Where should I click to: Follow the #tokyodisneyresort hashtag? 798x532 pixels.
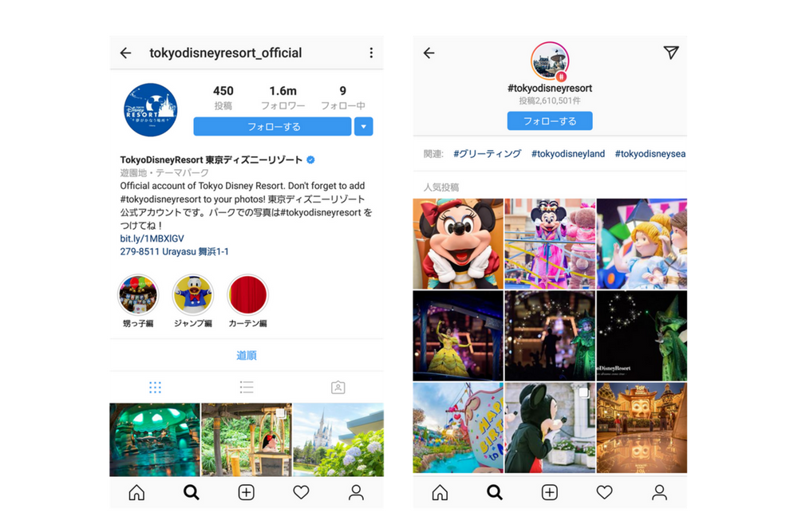(550, 121)
